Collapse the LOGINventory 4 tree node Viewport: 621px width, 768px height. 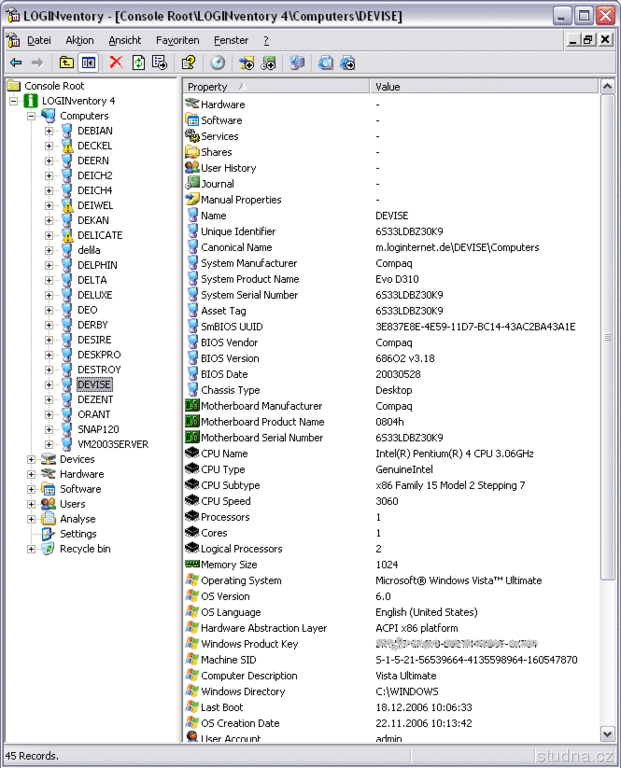click(x=14, y=101)
